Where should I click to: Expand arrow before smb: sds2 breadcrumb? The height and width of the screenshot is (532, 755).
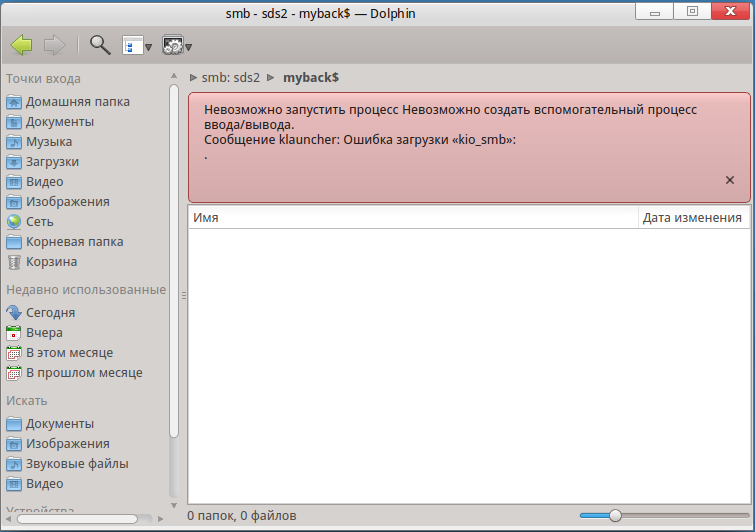tap(194, 78)
